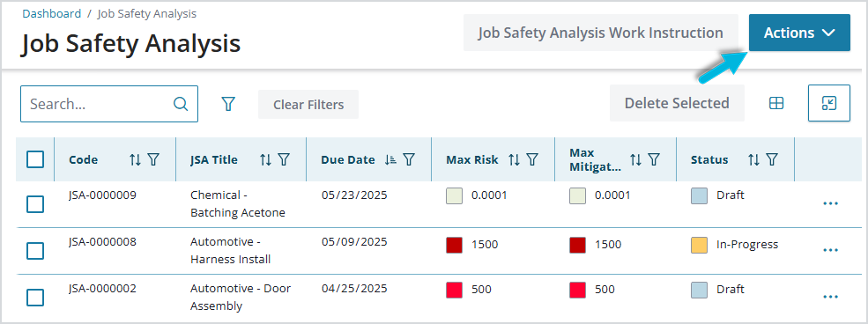Click the Clear Filters button
This screenshot has width=868, height=324.
(308, 105)
